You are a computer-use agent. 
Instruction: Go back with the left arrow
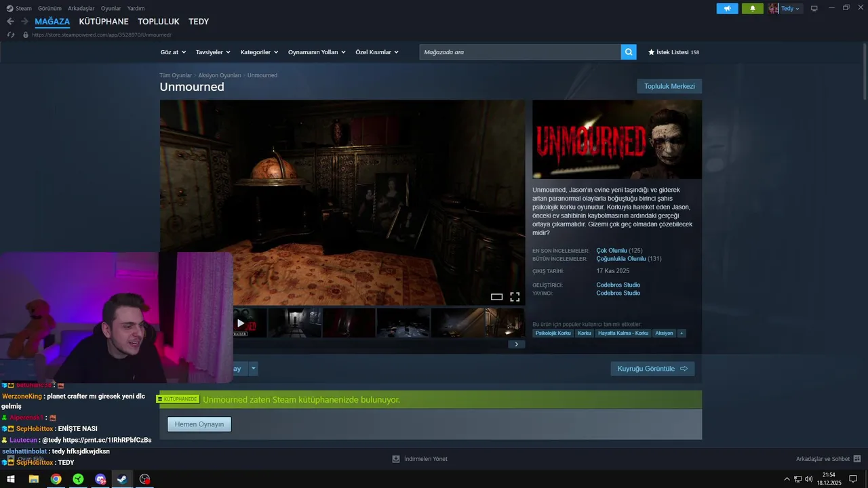pos(10,22)
